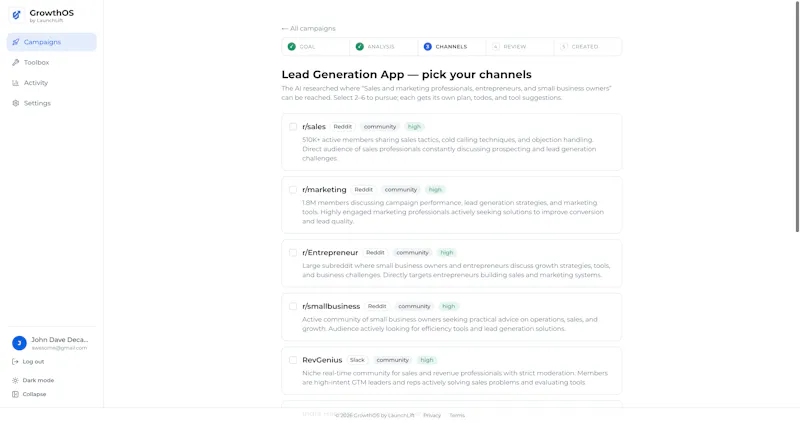Click the Reddit tag on r/sales
Screen dimensions: 800x423
342,127
